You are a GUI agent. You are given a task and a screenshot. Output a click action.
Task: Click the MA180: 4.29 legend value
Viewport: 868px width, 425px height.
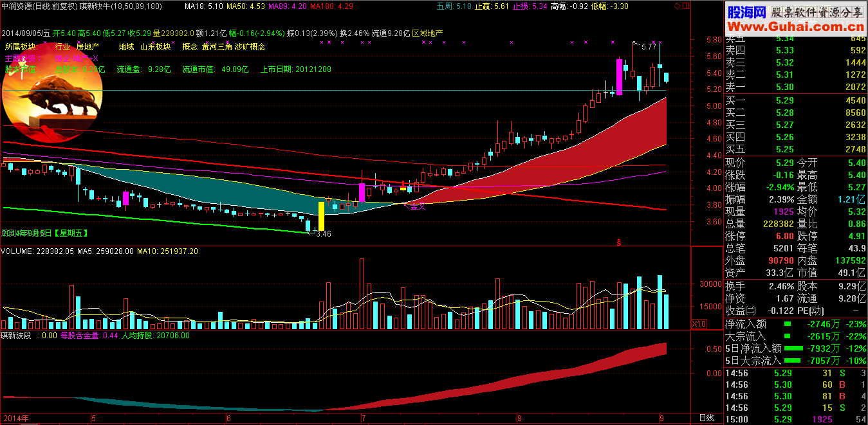point(331,6)
